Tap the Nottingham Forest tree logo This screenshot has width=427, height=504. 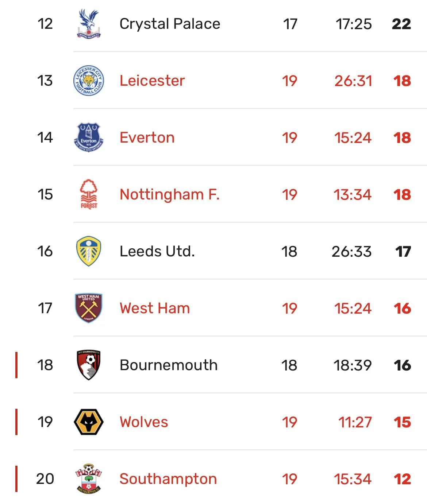point(89,194)
